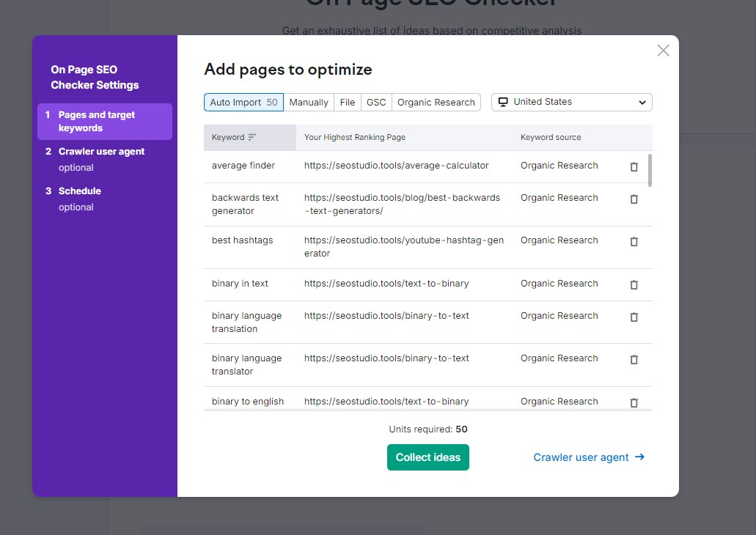Click binary-to-text URL in 'binary language translator' row
Image resolution: width=756 pixels, height=535 pixels.
point(386,358)
